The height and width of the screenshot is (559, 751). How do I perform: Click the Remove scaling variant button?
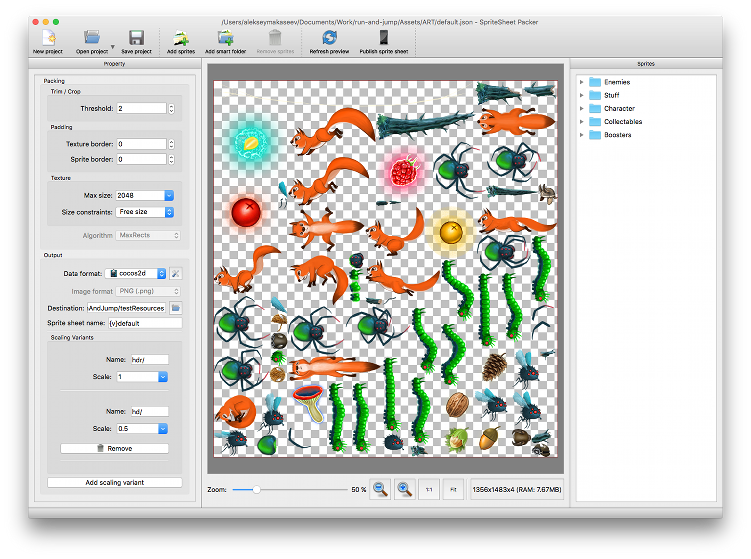[x=114, y=448]
